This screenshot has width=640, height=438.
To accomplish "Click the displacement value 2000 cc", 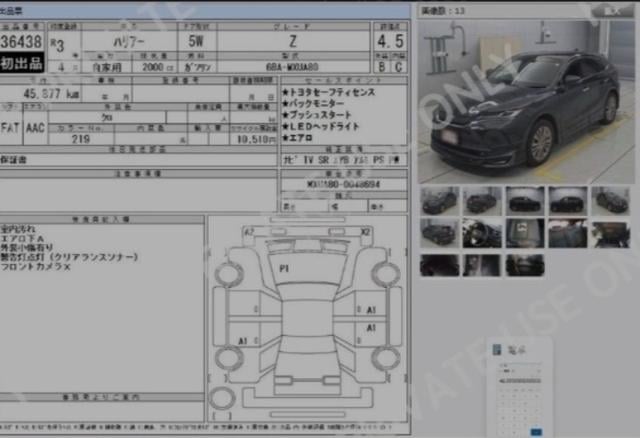I will pos(157,67).
